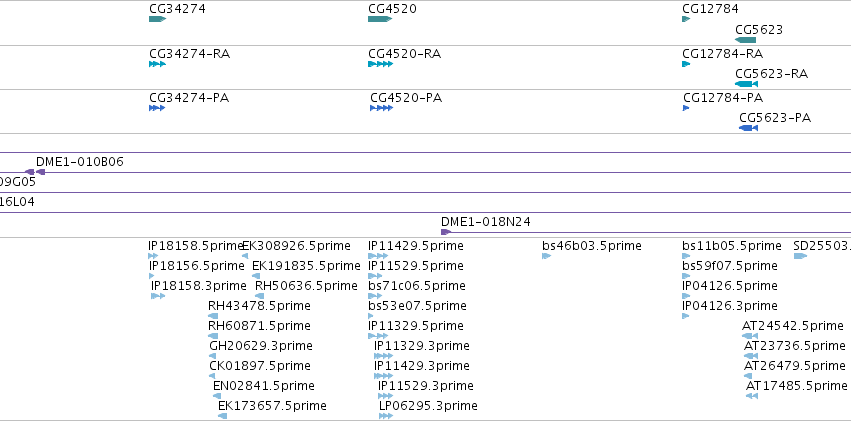The height and width of the screenshot is (421, 851).
Task: Click the DME1-018N24 clone start marker
Action: tap(446, 232)
